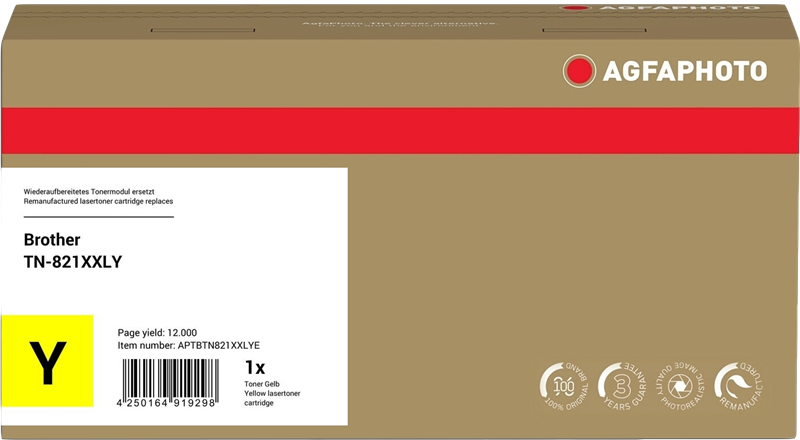Image resolution: width=800 pixels, height=440 pixels.
Task: Click the 100% Original Brand badge
Action: (x=564, y=386)
